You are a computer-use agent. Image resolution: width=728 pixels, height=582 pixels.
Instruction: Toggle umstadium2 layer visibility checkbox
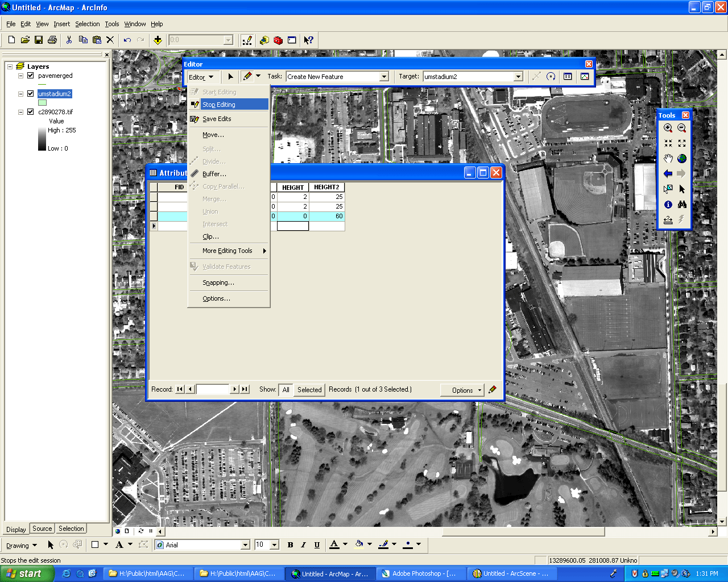31,94
